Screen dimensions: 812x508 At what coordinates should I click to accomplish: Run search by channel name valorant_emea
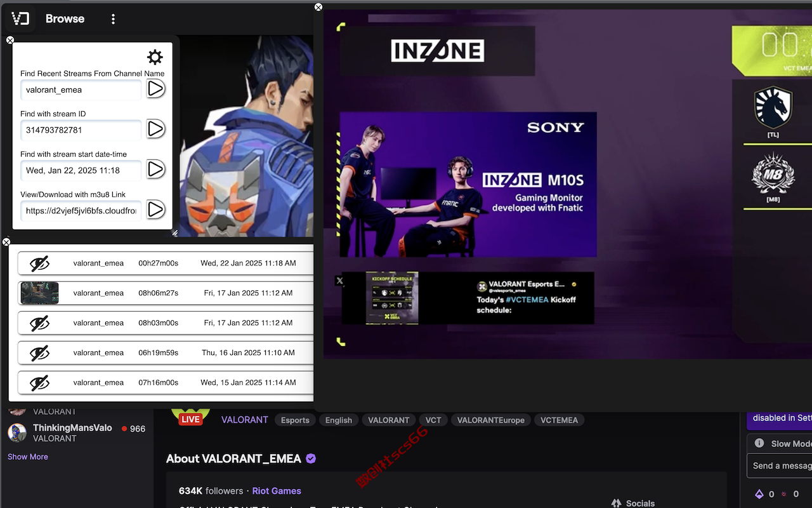(156, 89)
